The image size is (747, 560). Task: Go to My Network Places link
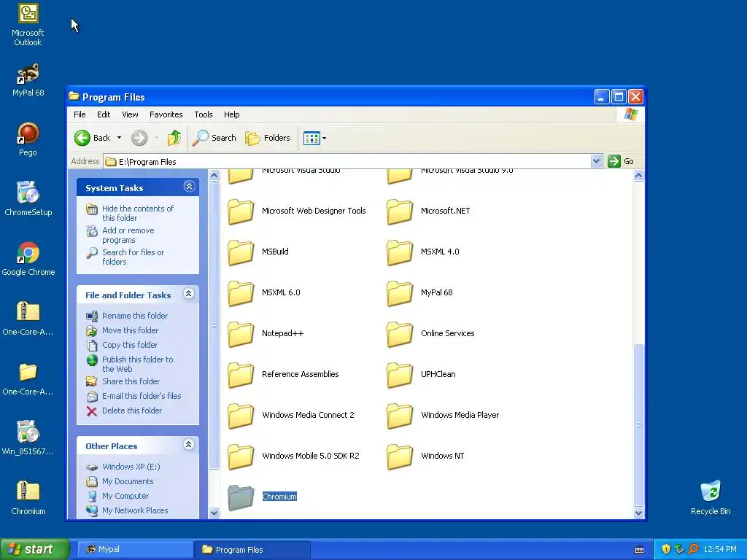(135, 510)
